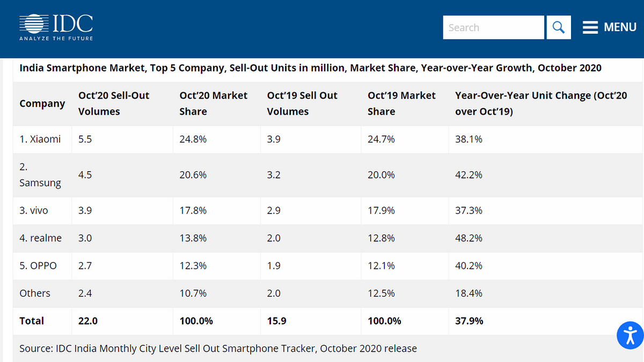Click vivo's Oct'19 share '17.9%'
This screenshot has width=644, height=362.
pyautogui.click(x=381, y=211)
